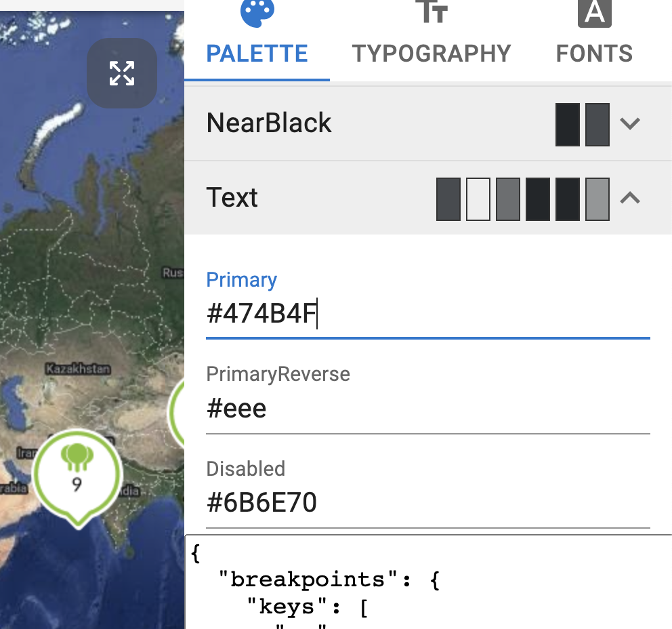
Task: Switch to the TYPOGRAPHY tab
Action: [432, 54]
